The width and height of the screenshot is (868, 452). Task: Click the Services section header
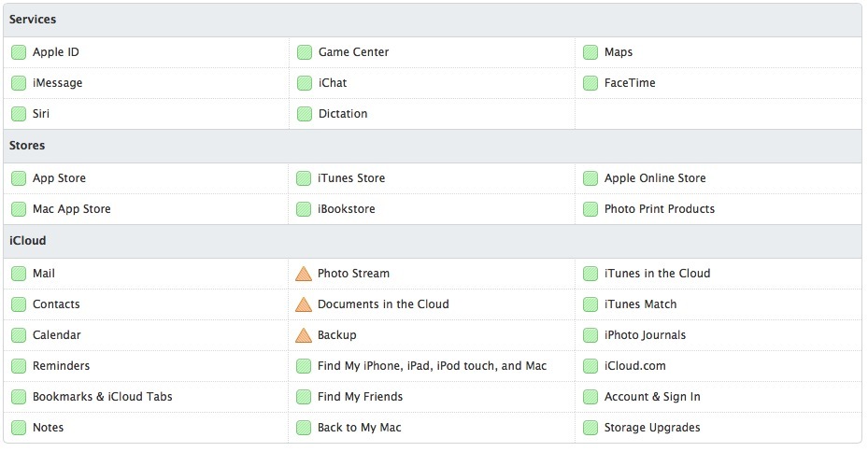click(x=433, y=20)
